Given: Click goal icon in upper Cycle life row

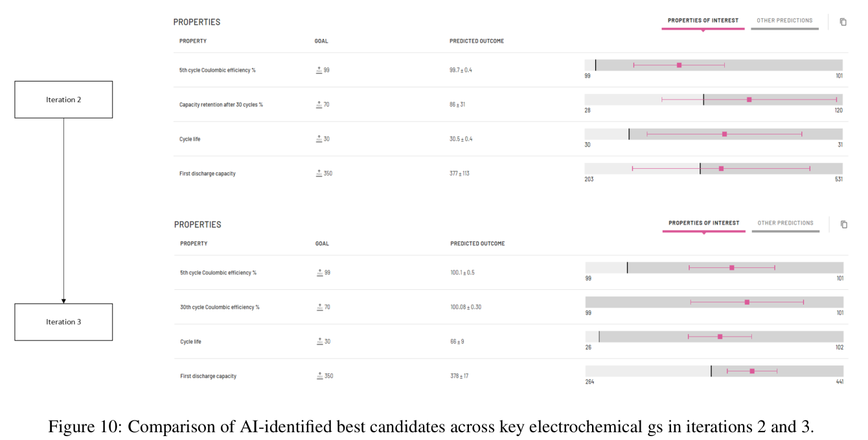Looking at the screenshot, I should click(319, 139).
